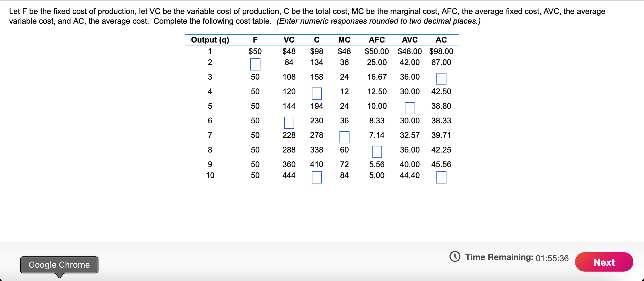Click the 'AC' column header
This screenshot has height=281, width=644.
click(441, 40)
